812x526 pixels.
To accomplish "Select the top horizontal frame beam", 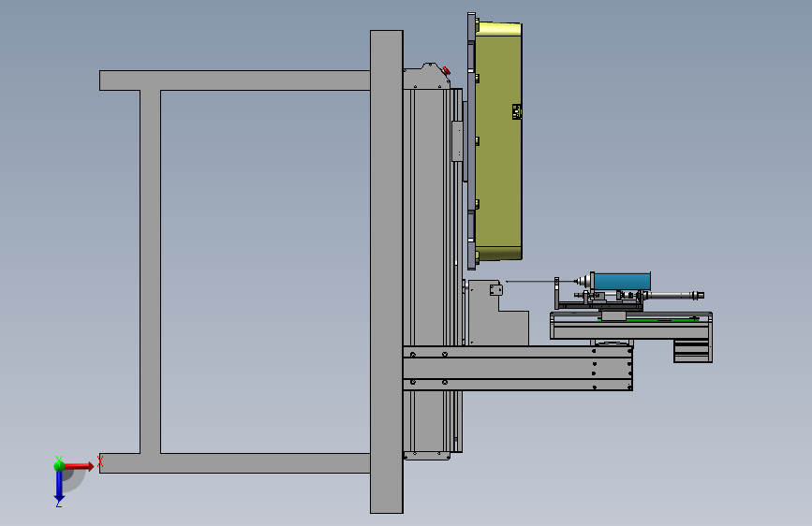I will pyautogui.click(x=234, y=80).
